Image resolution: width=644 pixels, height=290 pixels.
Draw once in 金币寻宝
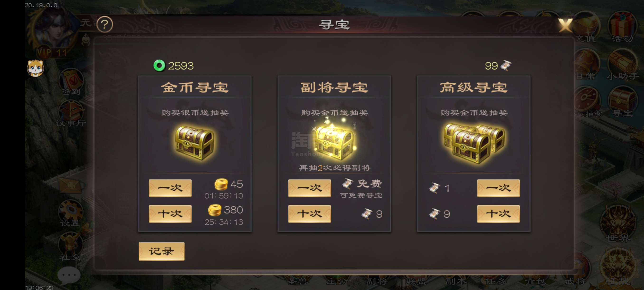pyautogui.click(x=170, y=188)
